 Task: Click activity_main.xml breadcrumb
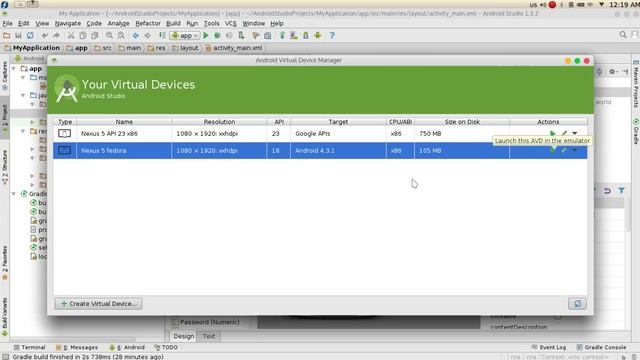click(x=234, y=48)
